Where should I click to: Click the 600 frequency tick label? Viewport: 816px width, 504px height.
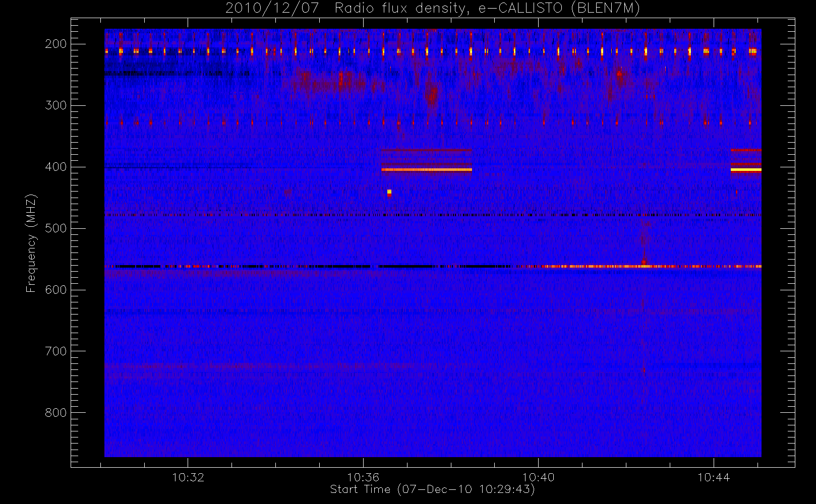[x=56, y=290]
